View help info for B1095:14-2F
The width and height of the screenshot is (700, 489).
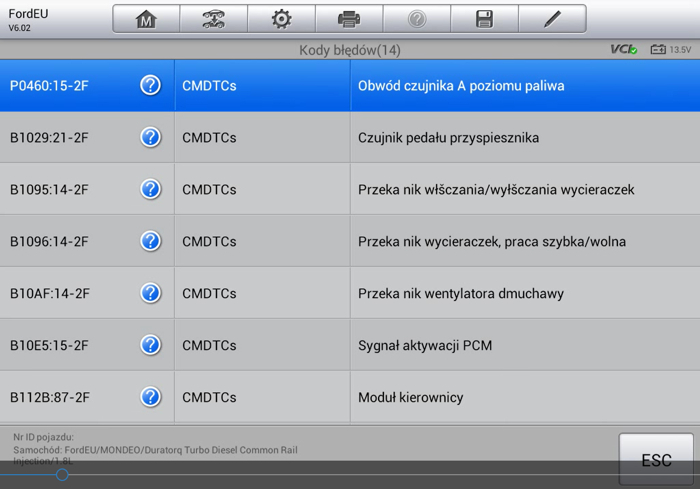(x=151, y=189)
